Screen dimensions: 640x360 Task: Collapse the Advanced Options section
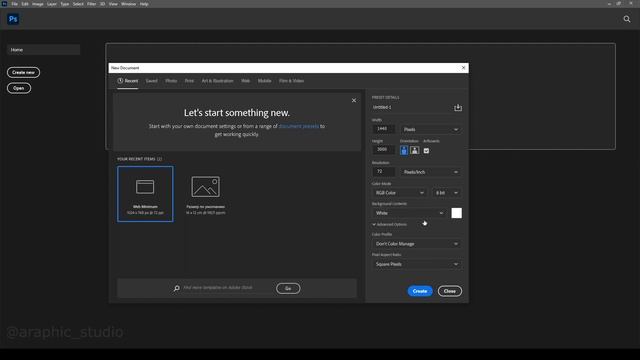click(x=389, y=224)
